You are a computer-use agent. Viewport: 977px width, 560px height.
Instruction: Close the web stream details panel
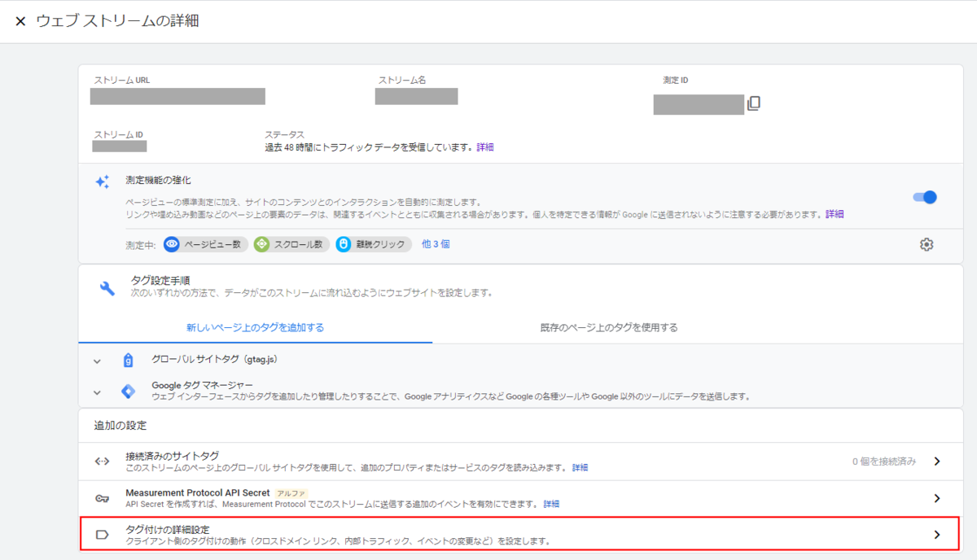click(20, 21)
